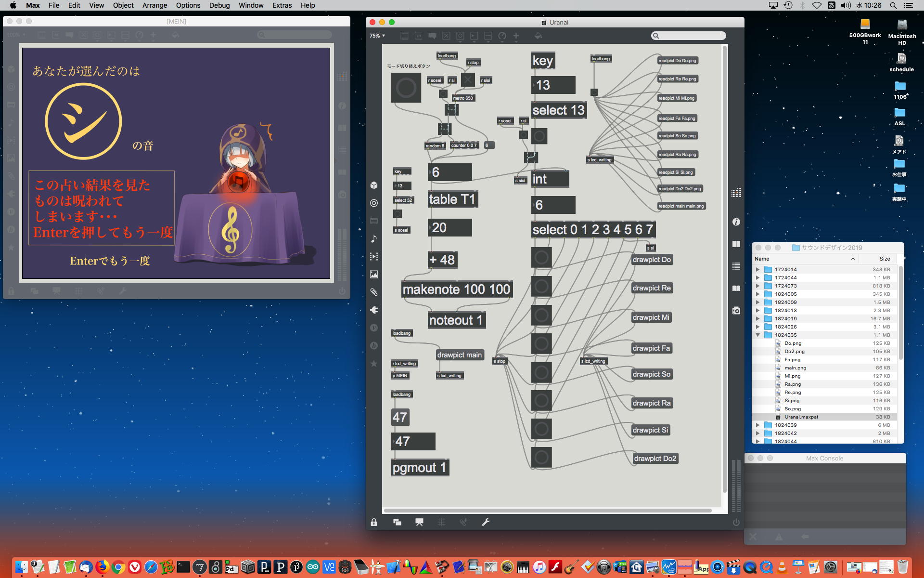Image resolution: width=924 pixels, height=578 pixels.
Task: Toggle the large mode-switch button in patcher
Action: point(406,88)
